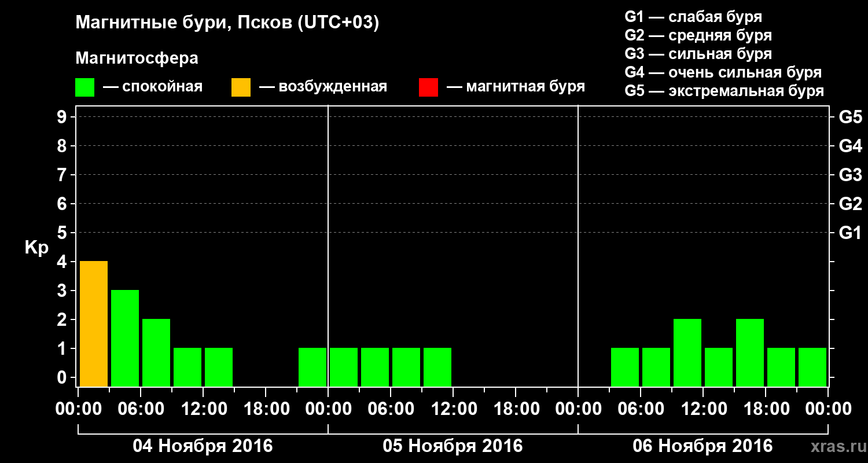Image resolution: width=868 pixels, height=463 pixels.
Task: Click the 'G3' label on right axis
Action: pos(850,175)
